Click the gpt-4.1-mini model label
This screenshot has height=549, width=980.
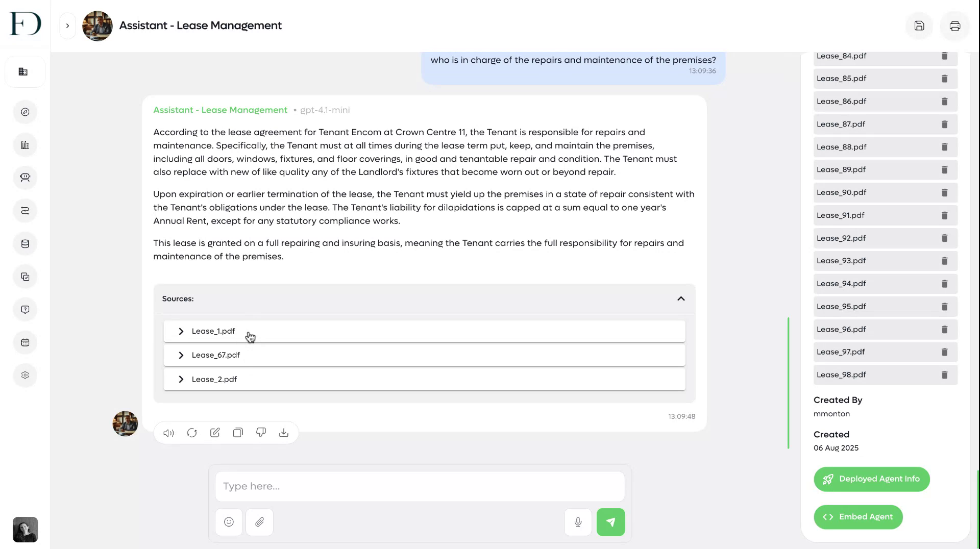click(x=325, y=111)
